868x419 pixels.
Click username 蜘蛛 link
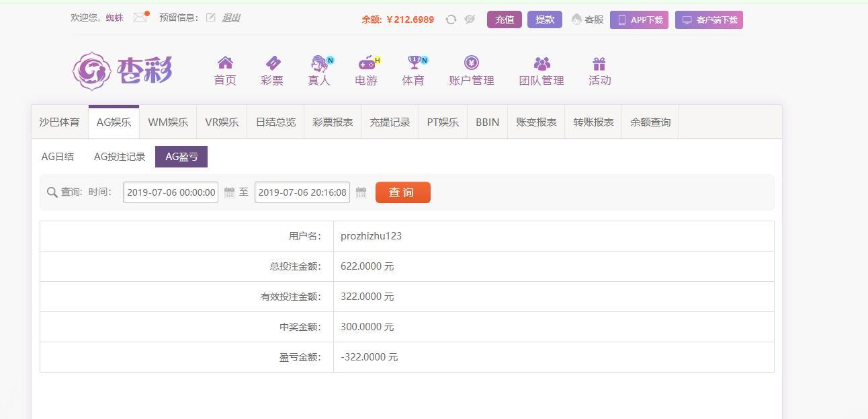pos(114,17)
